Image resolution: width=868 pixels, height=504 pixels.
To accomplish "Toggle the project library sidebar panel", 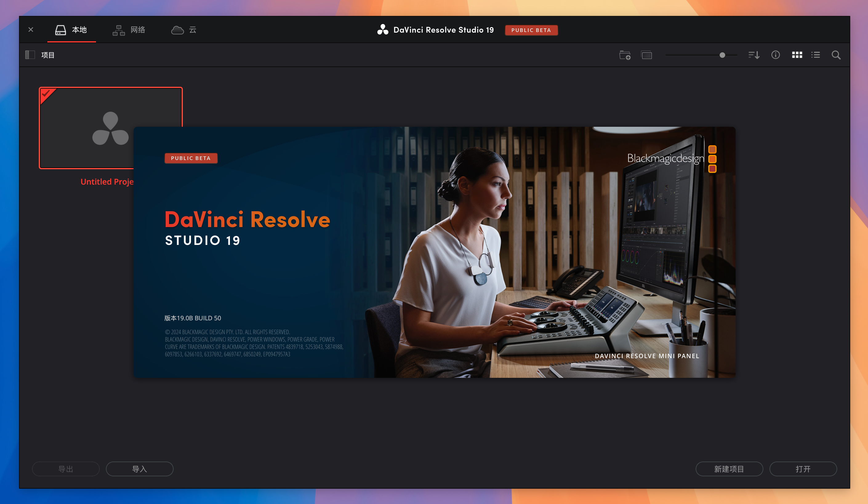I will (x=30, y=55).
